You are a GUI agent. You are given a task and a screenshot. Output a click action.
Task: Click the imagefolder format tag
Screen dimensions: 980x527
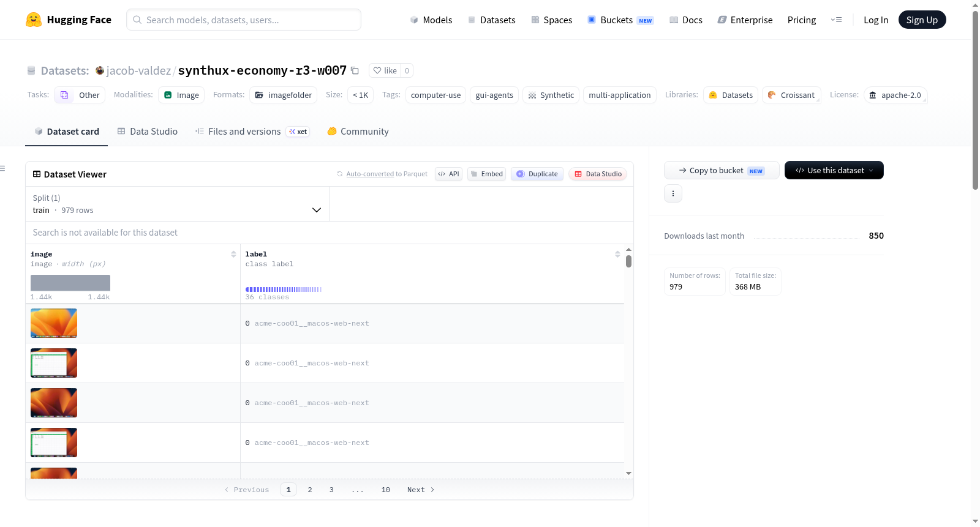pos(284,95)
